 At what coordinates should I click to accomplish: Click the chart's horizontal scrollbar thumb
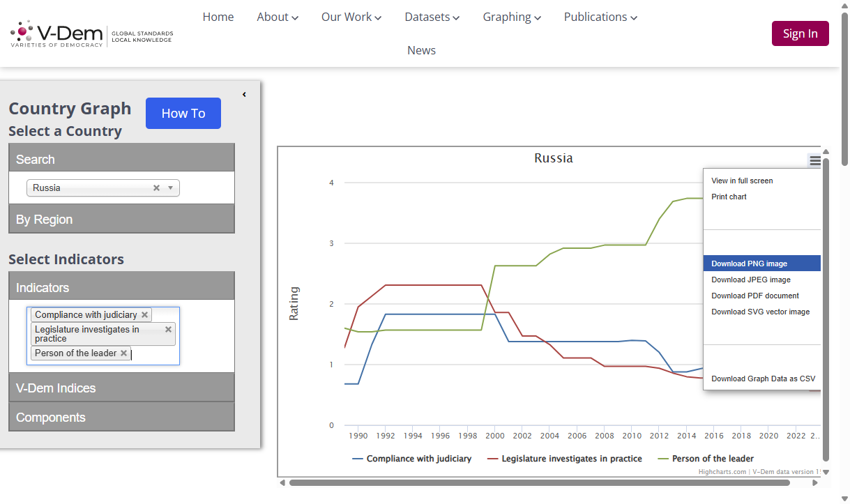[x=539, y=482]
